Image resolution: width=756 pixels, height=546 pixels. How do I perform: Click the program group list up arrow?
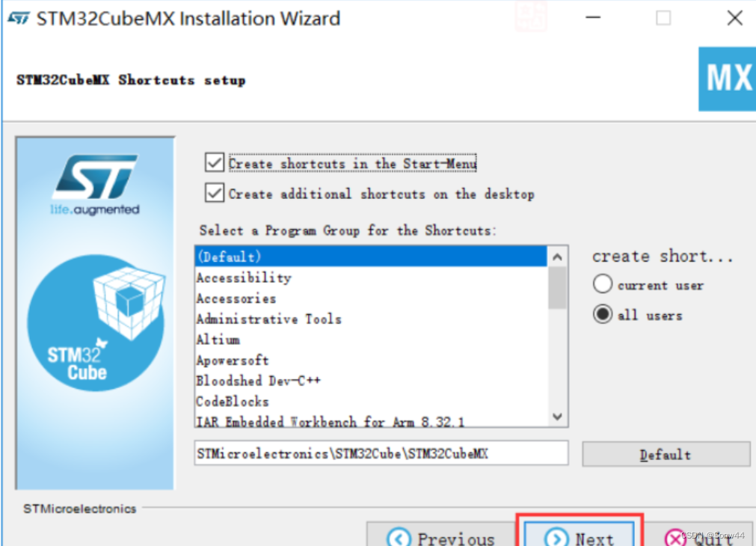[557, 257]
